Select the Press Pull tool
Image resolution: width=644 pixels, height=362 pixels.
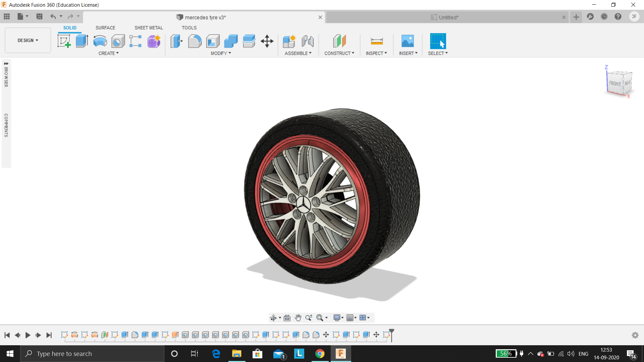click(176, 41)
